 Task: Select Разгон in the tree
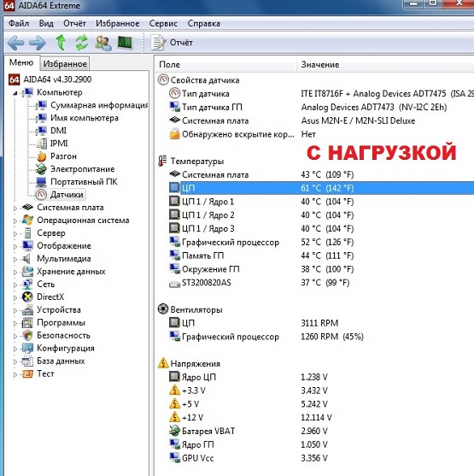(63, 156)
